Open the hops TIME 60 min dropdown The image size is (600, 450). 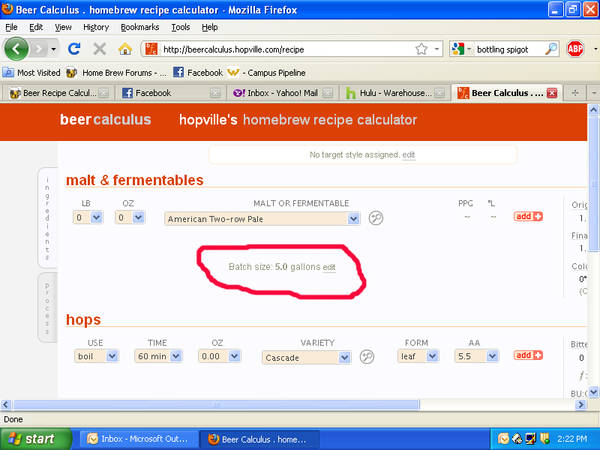click(x=158, y=356)
